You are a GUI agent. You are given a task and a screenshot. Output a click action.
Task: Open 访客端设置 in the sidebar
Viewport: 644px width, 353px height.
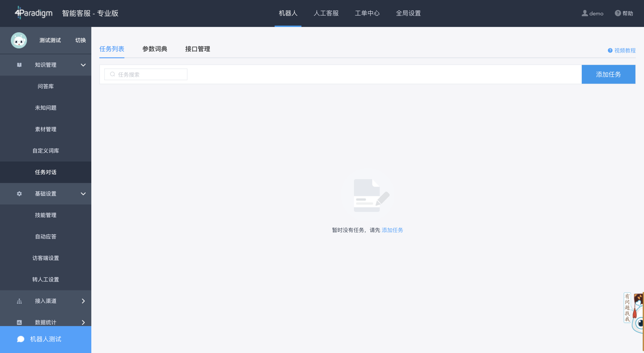[x=46, y=258]
